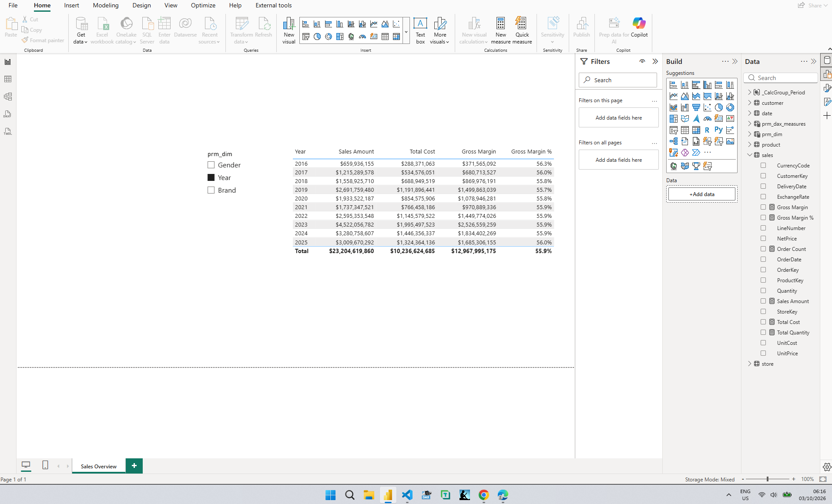Launch Copilot from the ribbon
832x504 pixels.
coord(639,27)
